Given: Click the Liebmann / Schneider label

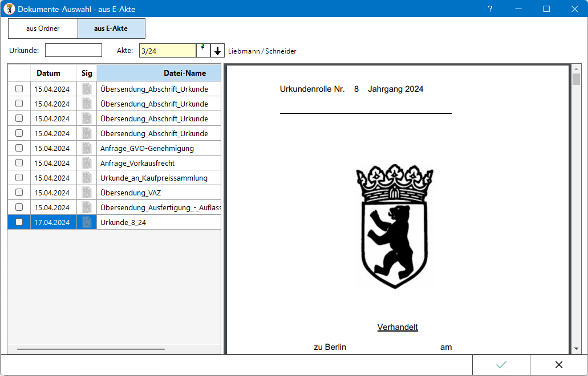Looking at the screenshot, I should point(262,51).
